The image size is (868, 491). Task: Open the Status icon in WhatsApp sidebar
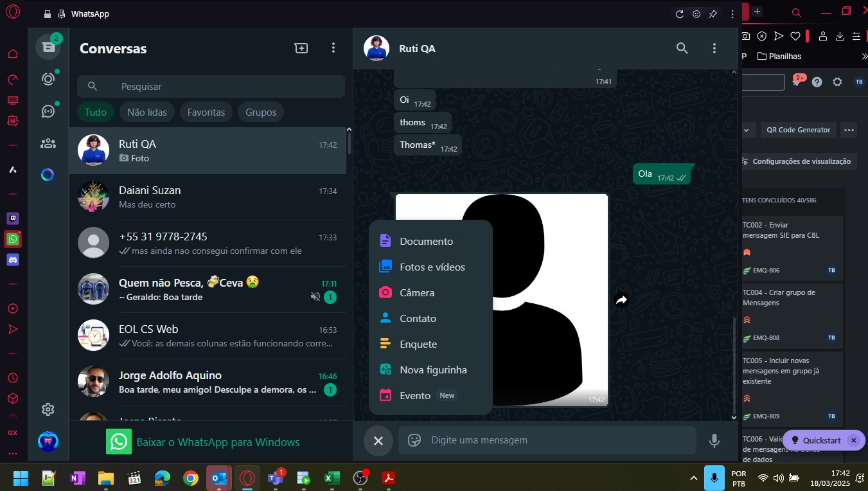pos(48,79)
